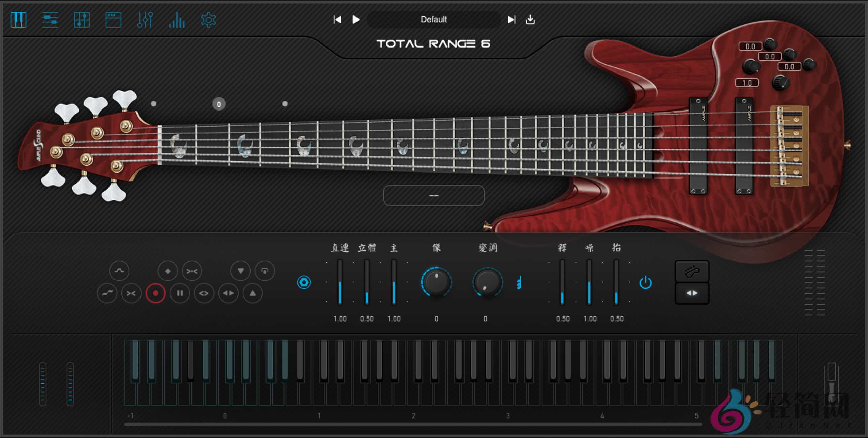Open the riffer/level meter panel
The width and height of the screenshot is (868, 438).
tap(177, 20)
